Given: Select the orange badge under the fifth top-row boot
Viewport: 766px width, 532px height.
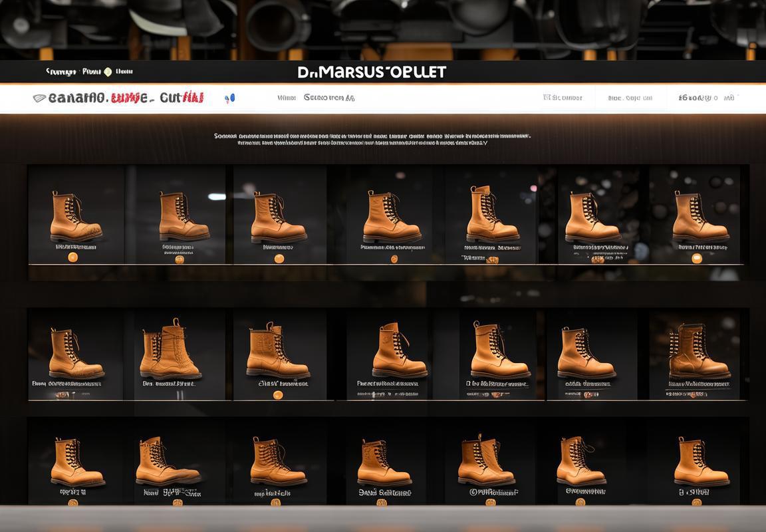Looking at the screenshot, I should point(492,260).
